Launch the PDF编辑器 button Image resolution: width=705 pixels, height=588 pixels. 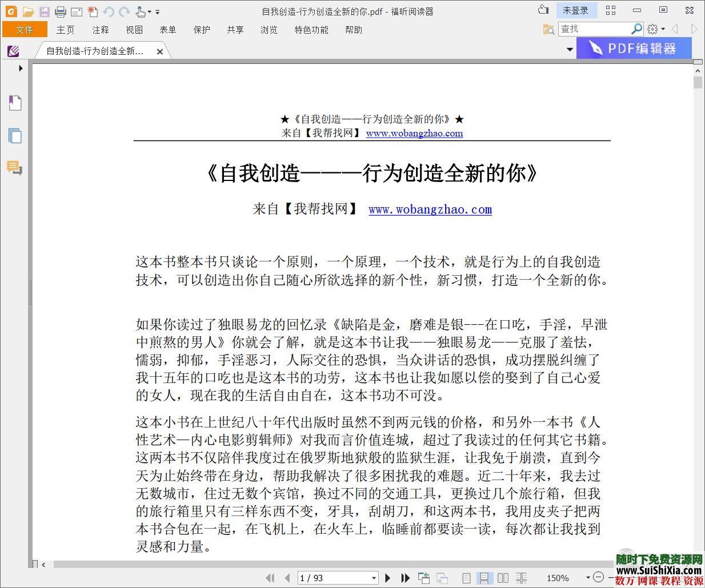634,49
